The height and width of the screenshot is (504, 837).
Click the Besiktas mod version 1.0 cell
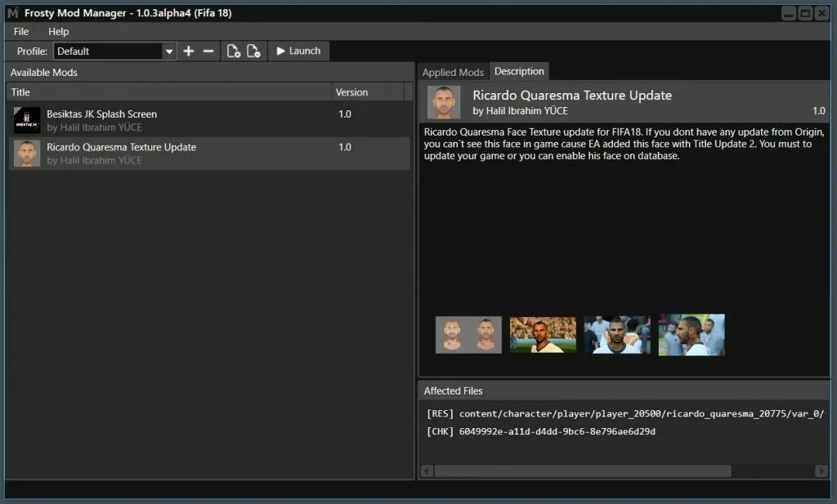(x=345, y=114)
